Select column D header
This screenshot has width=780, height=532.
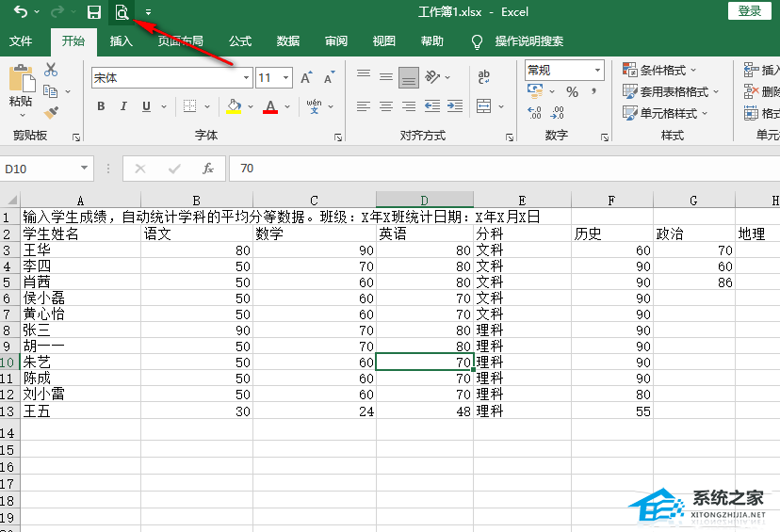coord(424,200)
